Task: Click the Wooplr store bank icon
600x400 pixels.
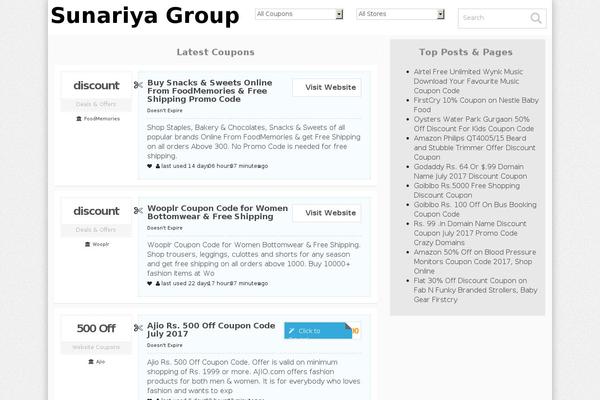Action: [x=88, y=244]
